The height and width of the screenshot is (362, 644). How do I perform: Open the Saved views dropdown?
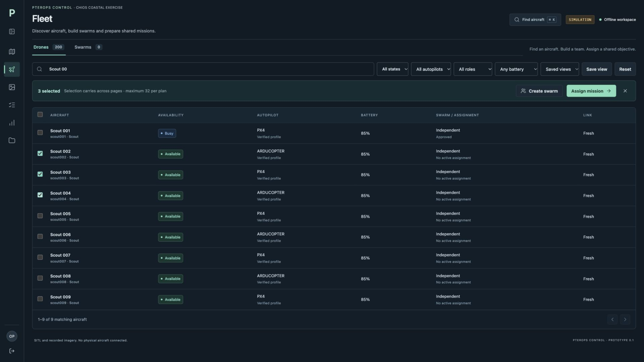click(x=559, y=69)
